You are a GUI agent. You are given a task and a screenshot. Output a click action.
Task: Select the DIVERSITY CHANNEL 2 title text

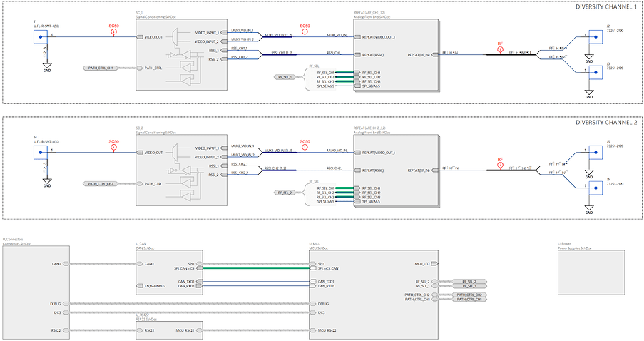coord(606,123)
